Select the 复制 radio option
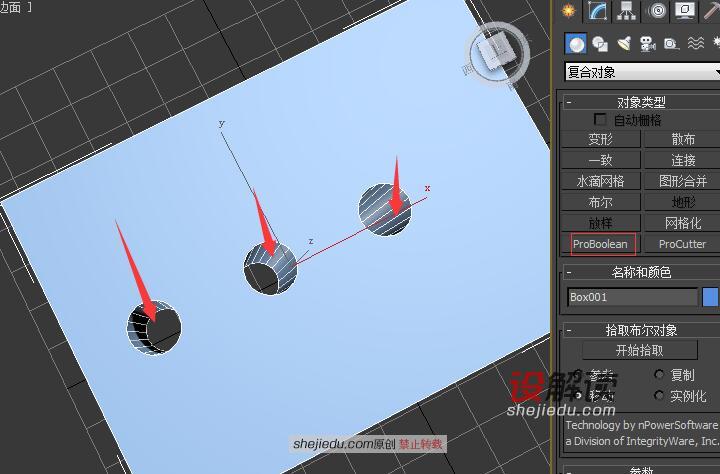The height and width of the screenshot is (474, 720). [x=659, y=375]
